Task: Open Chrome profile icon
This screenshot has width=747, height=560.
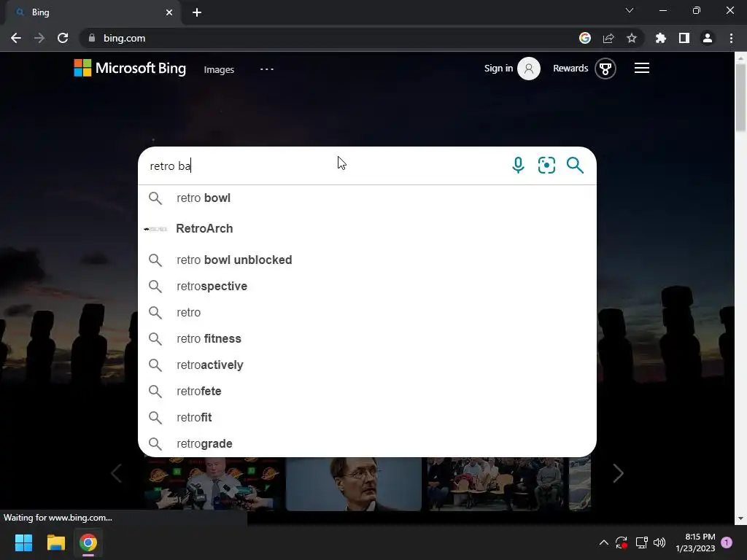Action: [x=708, y=38]
